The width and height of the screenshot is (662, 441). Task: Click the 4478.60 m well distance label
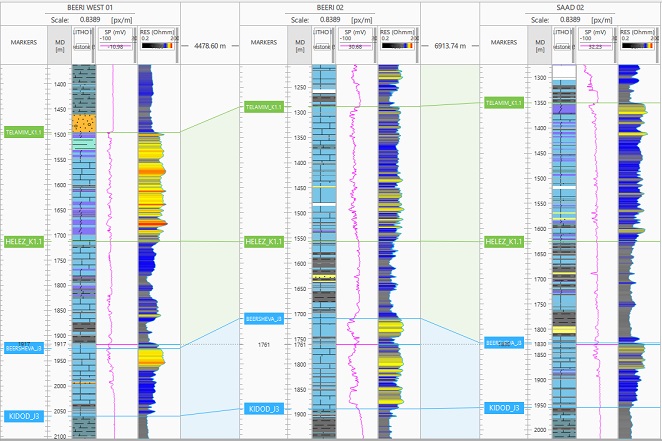[210, 45]
